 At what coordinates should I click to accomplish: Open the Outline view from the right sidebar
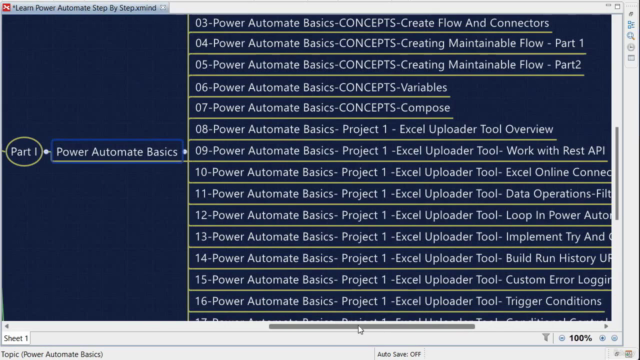tap(631, 25)
